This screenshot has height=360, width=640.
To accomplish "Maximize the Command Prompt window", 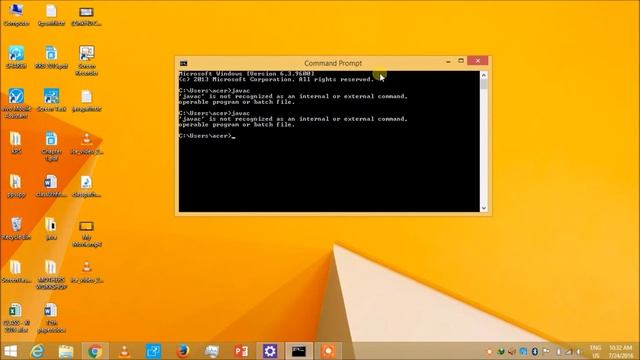I will pyautogui.click(x=461, y=61).
